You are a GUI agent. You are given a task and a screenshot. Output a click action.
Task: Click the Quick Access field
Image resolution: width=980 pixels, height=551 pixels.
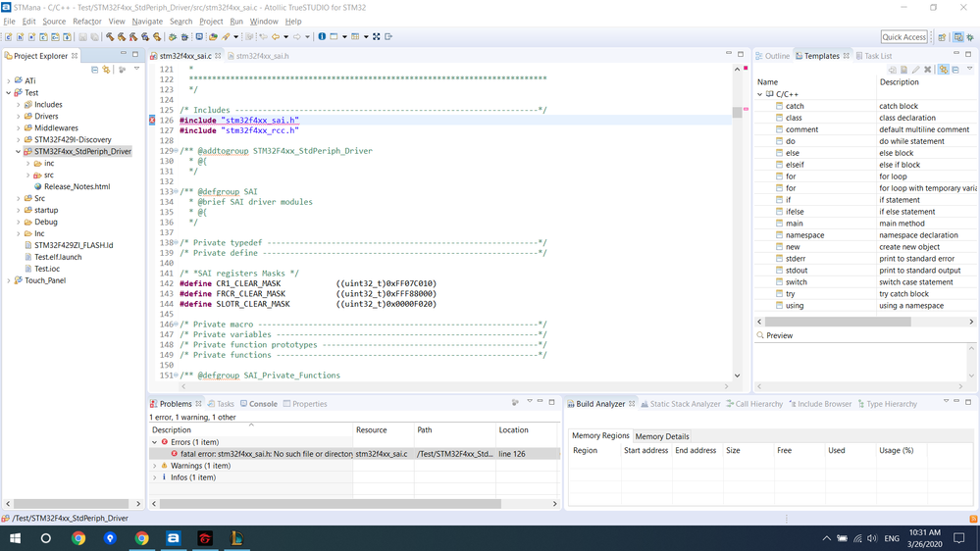coord(903,37)
